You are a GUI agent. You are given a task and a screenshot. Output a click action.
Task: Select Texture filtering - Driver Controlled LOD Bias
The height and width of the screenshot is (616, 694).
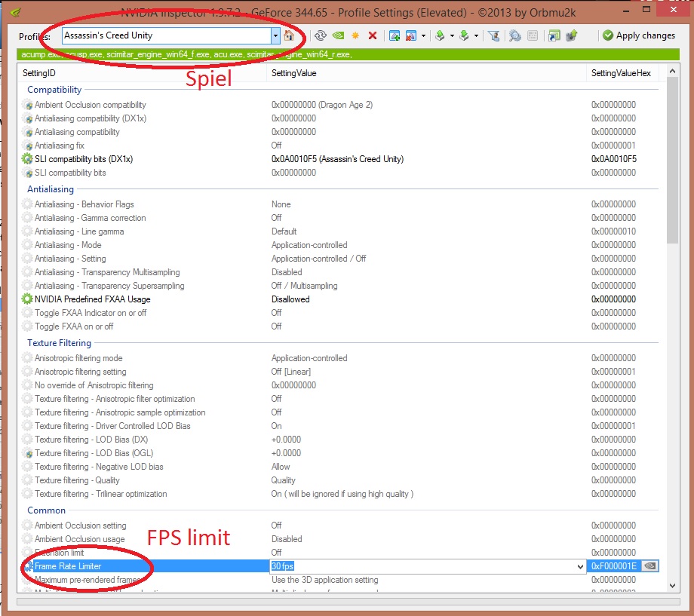[340, 426]
